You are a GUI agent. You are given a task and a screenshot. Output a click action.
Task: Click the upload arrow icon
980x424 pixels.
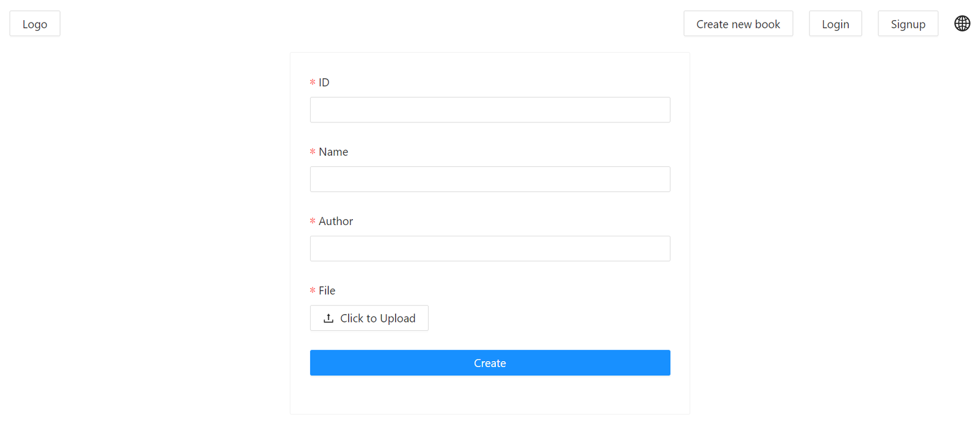click(x=328, y=318)
